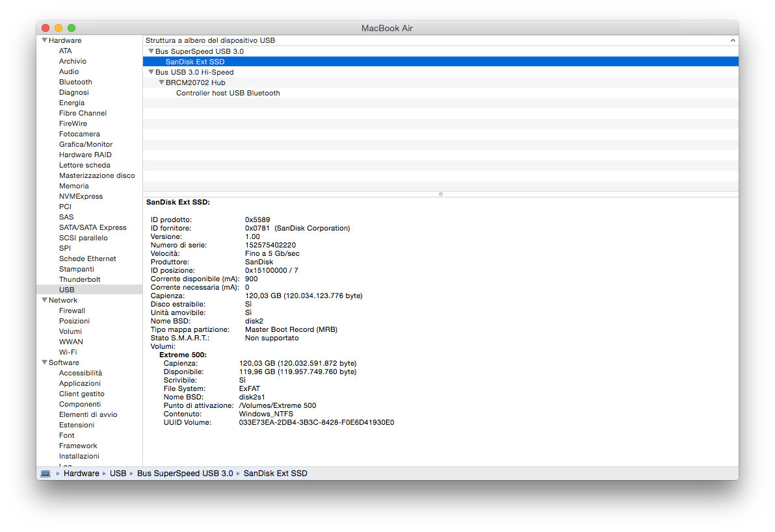Collapse Bus USB 3.0 Hi-Speed tree
Image resolution: width=775 pixels, height=532 pixels.
(x=151, y=71)
